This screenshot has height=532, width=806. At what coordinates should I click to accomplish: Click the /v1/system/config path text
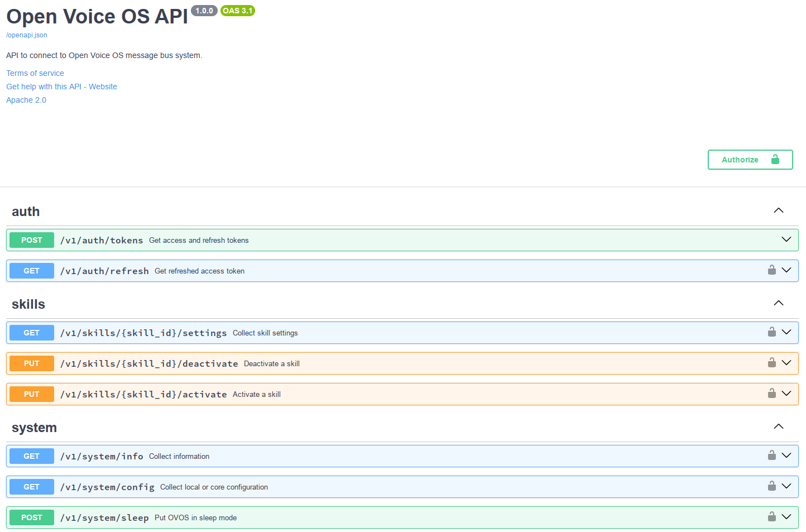107,487
